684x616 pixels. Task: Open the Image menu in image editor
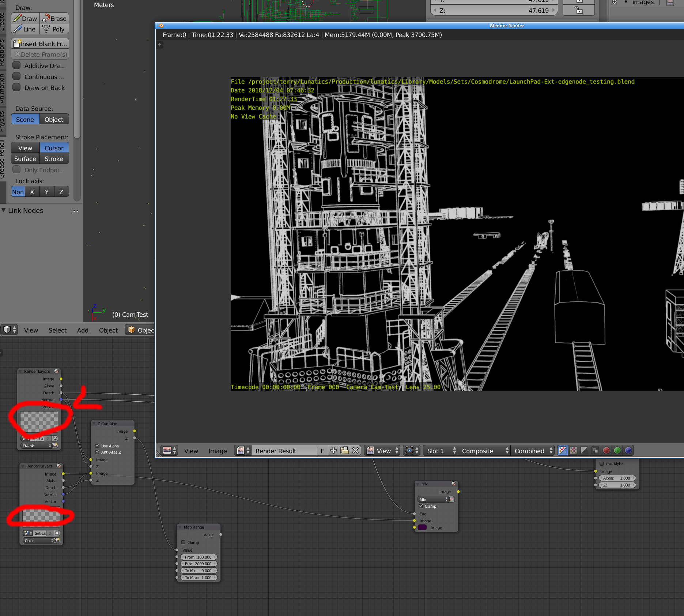(x=218, y=451)
